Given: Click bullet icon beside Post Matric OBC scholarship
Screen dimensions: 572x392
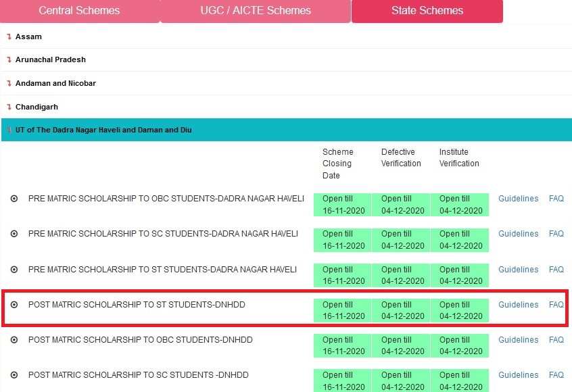Looking at the screenshot, I should (x=14, y=340).
